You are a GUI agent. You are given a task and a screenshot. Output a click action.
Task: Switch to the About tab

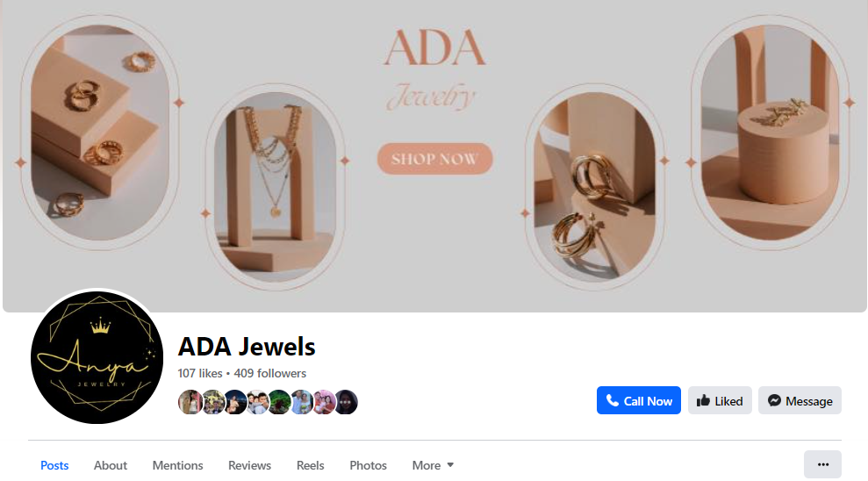point(111,465)
